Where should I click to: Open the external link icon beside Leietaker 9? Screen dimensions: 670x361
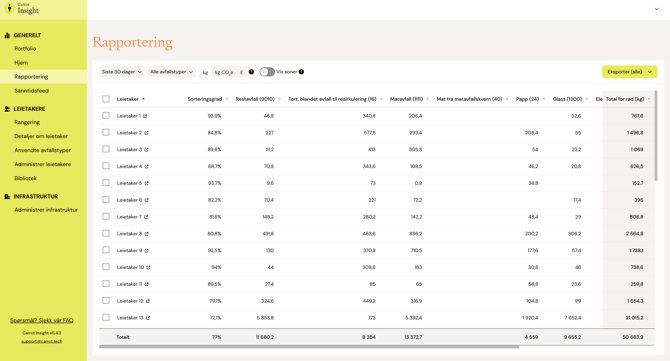coord(147,250)
